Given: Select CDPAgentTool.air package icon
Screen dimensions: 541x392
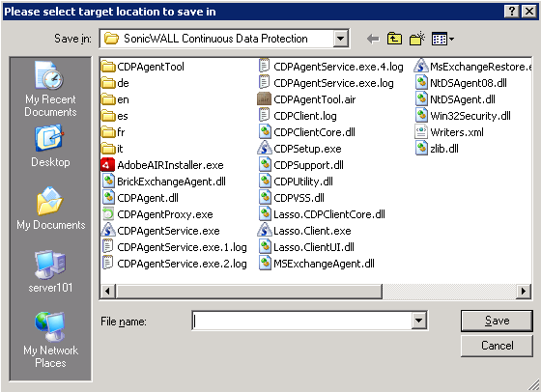Looking at the screenshot, I should click(264, 99).
